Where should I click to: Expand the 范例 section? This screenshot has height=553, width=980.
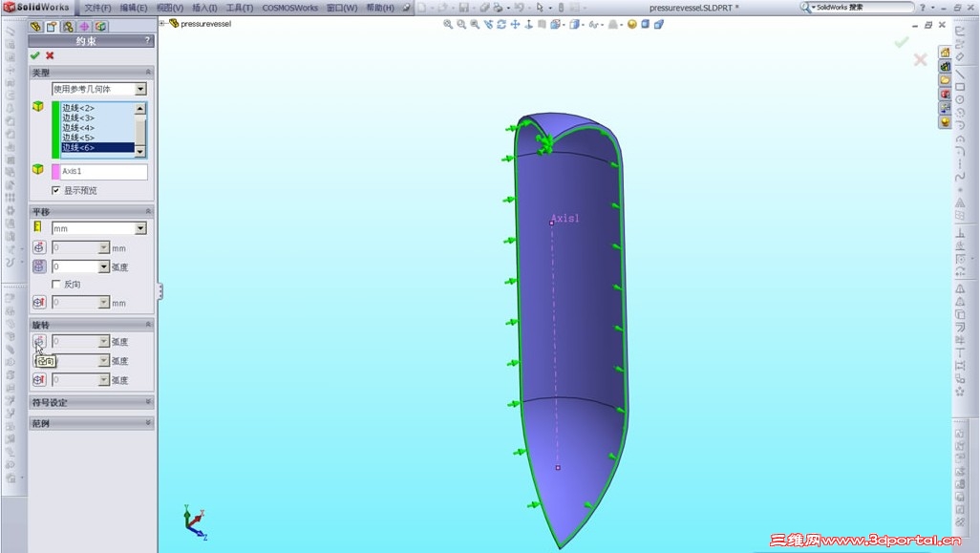click(148, 423)
